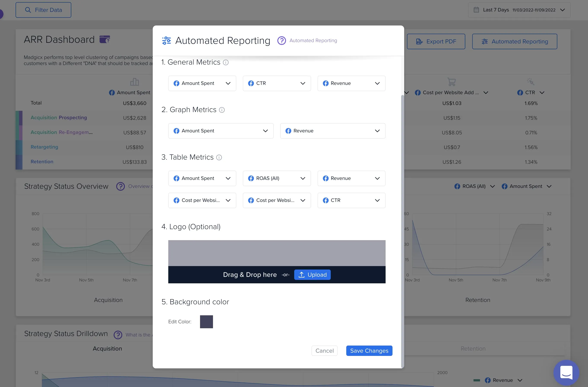Click the Export PDF document icon
Viewport: 588px width, 387px height.
coord(419,41)
